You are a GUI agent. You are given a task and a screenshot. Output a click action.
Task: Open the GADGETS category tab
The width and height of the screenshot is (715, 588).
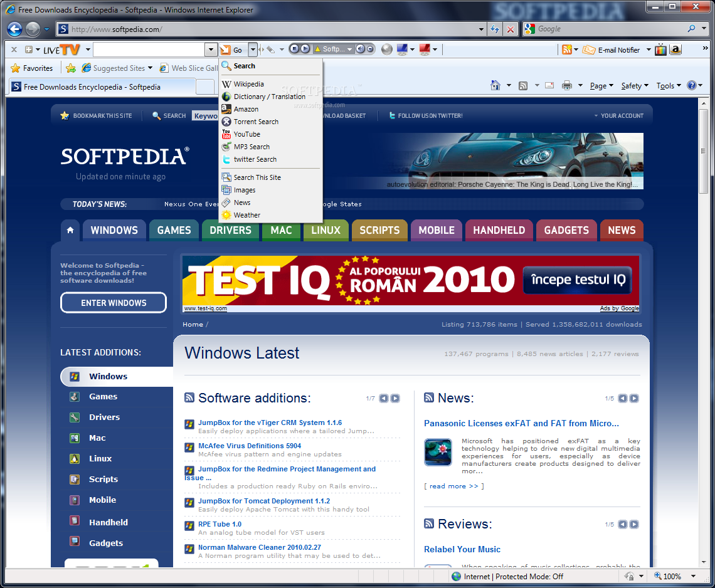pos(566,230)
